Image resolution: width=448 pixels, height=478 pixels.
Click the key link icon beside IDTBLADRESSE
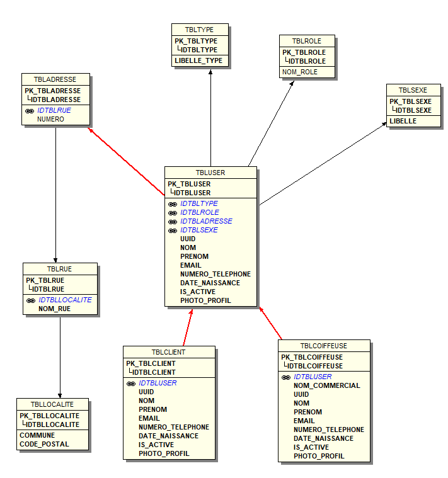[x=172, y=222]
